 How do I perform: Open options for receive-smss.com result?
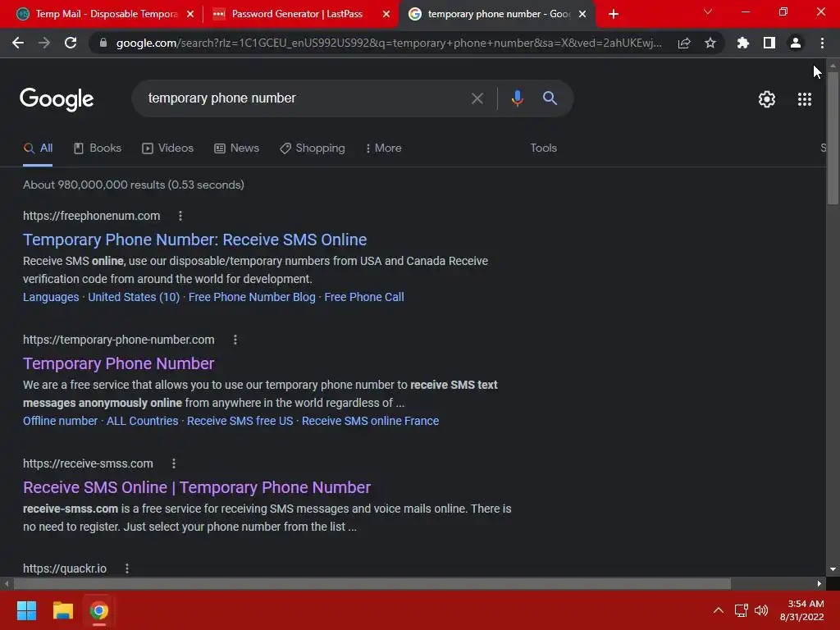click(174, 463)
